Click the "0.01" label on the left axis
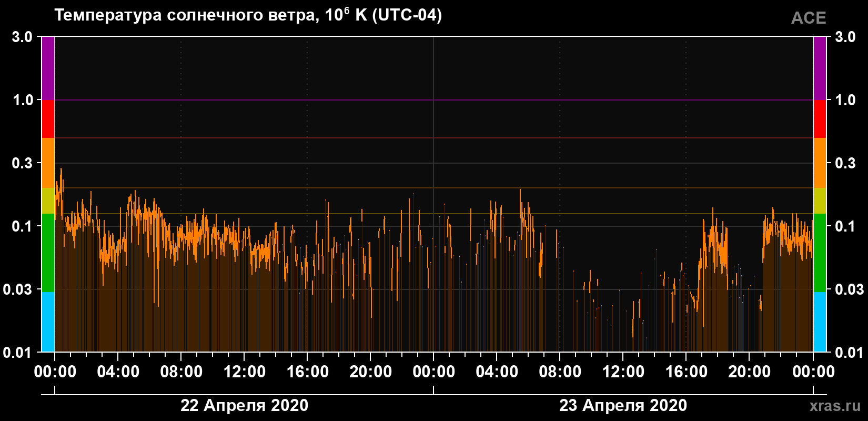Screen dimensions: 868x421 pos(18,352)
